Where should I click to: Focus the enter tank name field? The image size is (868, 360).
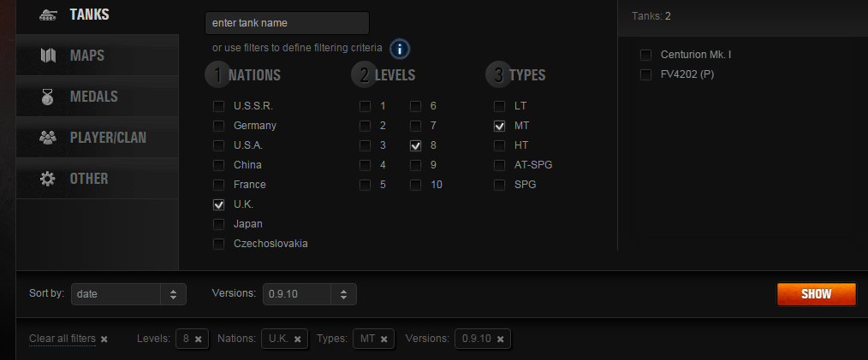pos(287,23)
